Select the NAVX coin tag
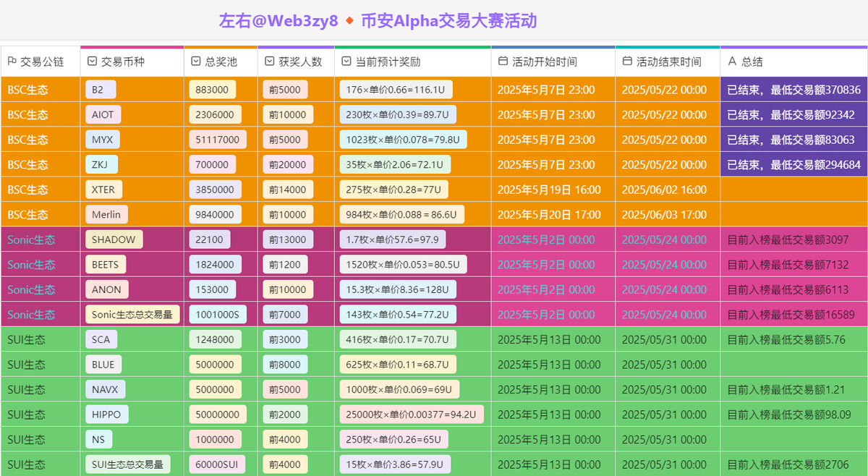The width and height of the screenshot is (868, 476). (x=105, y=389)
